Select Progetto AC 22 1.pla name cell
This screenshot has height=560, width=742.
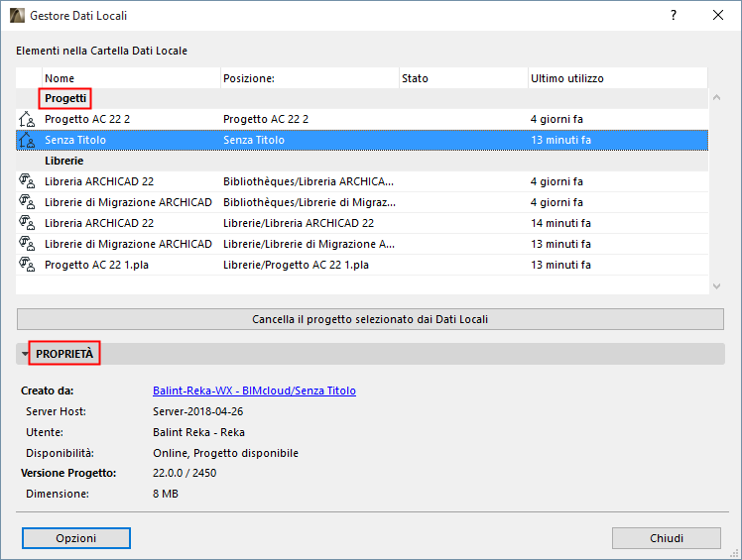pos(96,265)
